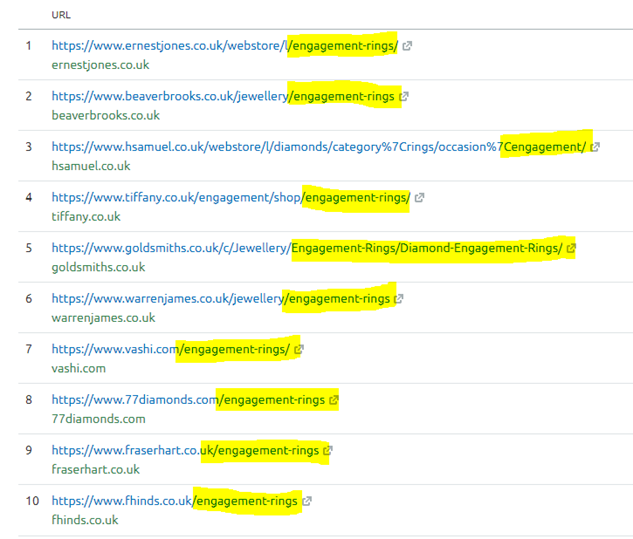This screenshot has width=633, height=539.
Task: Select green domain text beaverbrooks.co.uk
Action: [x=106, y=115]
